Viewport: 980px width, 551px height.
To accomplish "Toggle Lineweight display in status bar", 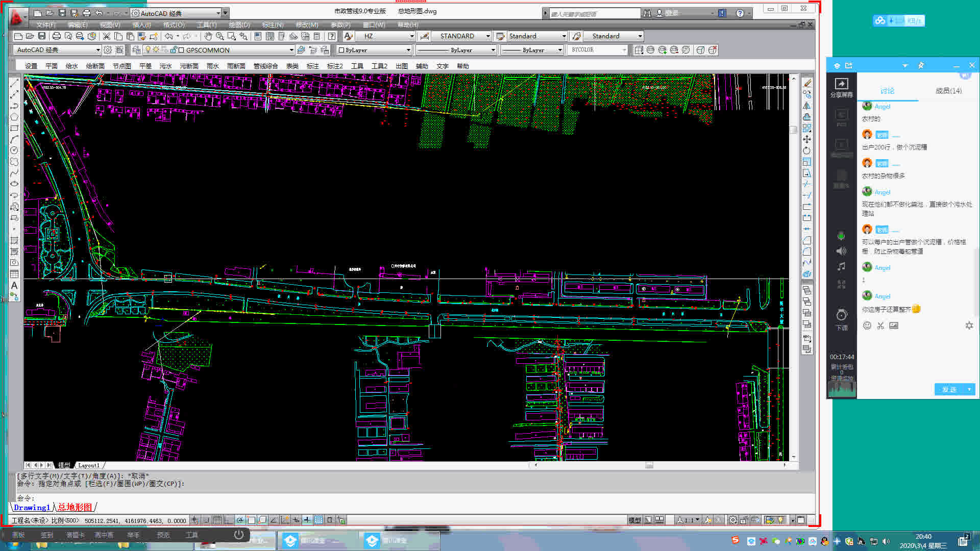I will [x=307, y=520].
